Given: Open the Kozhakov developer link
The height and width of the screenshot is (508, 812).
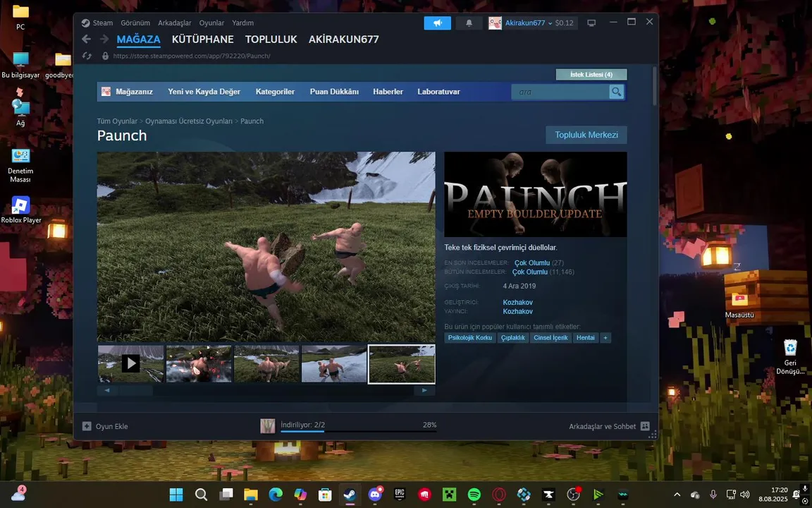Looking at the screenshot, I should [517, 302].
